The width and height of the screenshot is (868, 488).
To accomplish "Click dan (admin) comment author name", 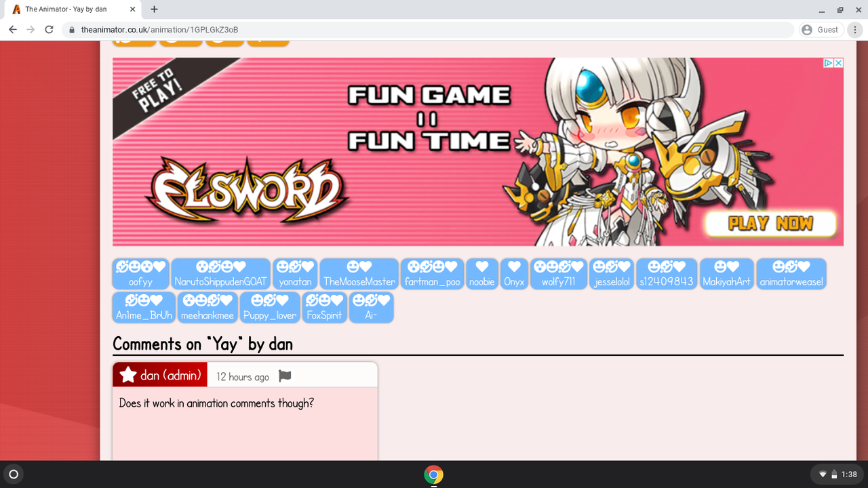I will point(171,375).
